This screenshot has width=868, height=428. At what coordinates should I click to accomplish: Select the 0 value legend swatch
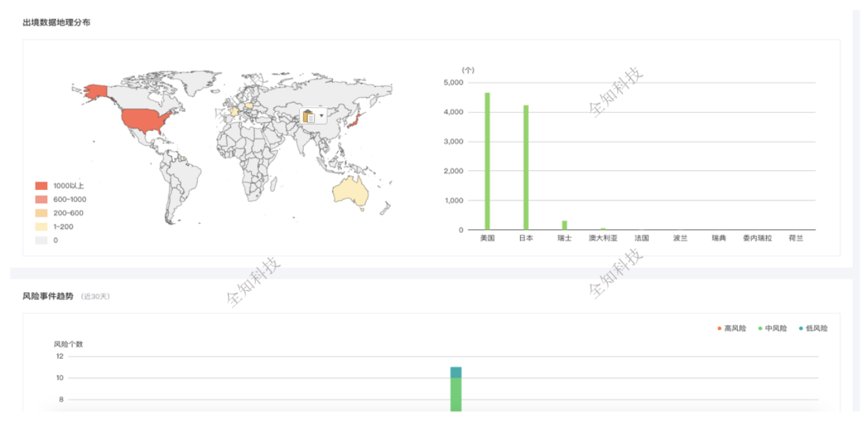click(41, 240)
